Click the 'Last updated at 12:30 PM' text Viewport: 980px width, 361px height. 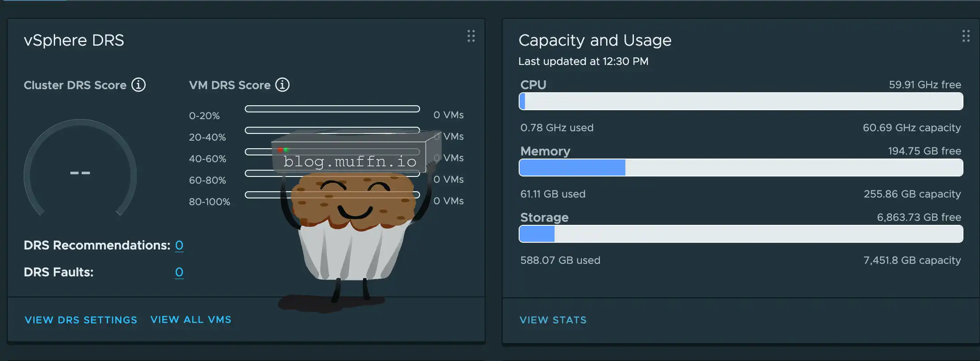583,61
